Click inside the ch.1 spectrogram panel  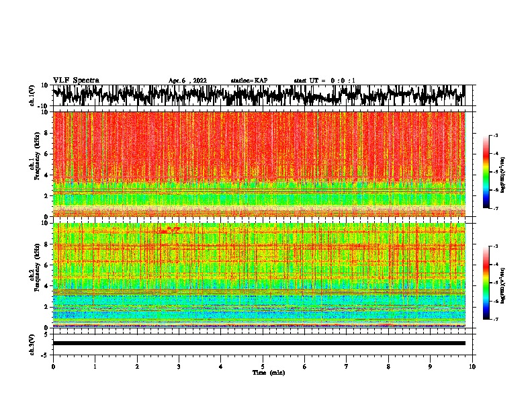pyautogui.click(x=259, y=164)
